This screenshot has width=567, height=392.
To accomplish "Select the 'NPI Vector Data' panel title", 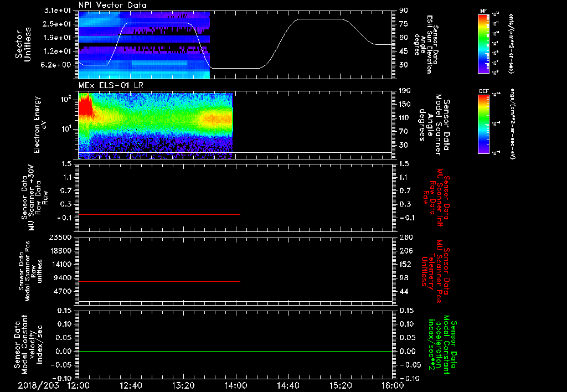I will [112, 5].
